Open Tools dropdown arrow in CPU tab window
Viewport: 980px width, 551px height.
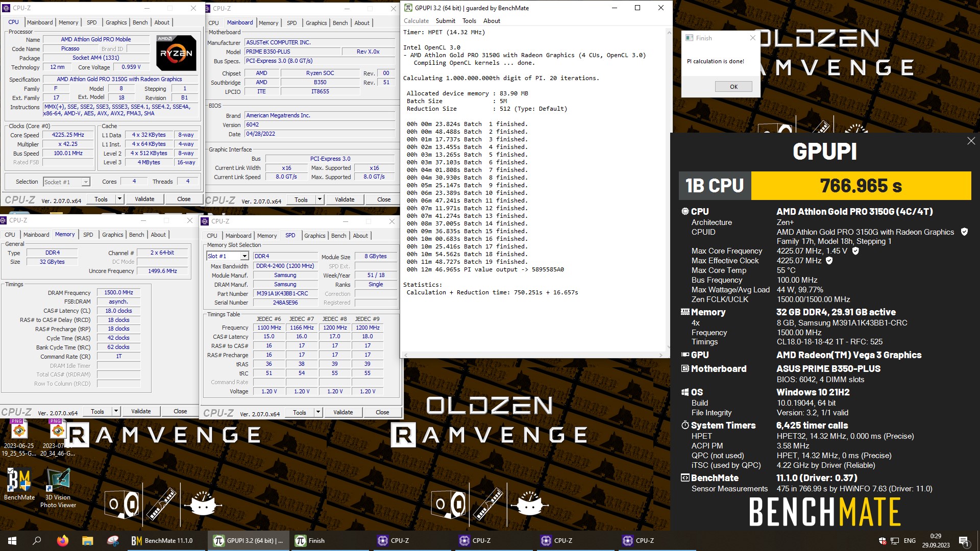pyautogui.click(x=119, y=199)
